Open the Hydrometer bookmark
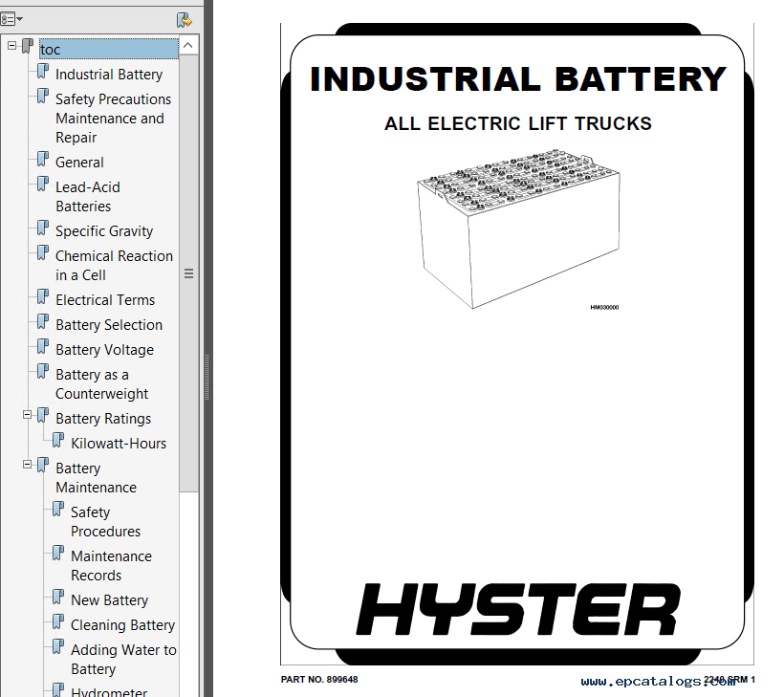 [x=109, y=691]
